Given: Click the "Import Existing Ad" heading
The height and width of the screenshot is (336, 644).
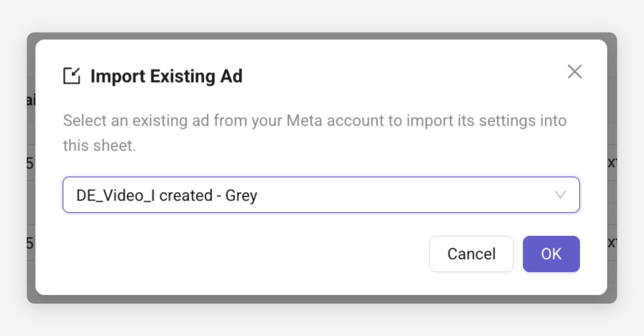Looking at the screenshot, I should (166, 76).
